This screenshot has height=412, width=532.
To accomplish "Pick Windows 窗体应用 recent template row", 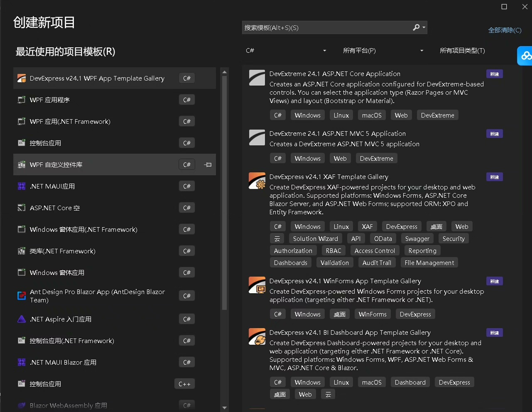I will pyautogui.click(x=115, y=272).
